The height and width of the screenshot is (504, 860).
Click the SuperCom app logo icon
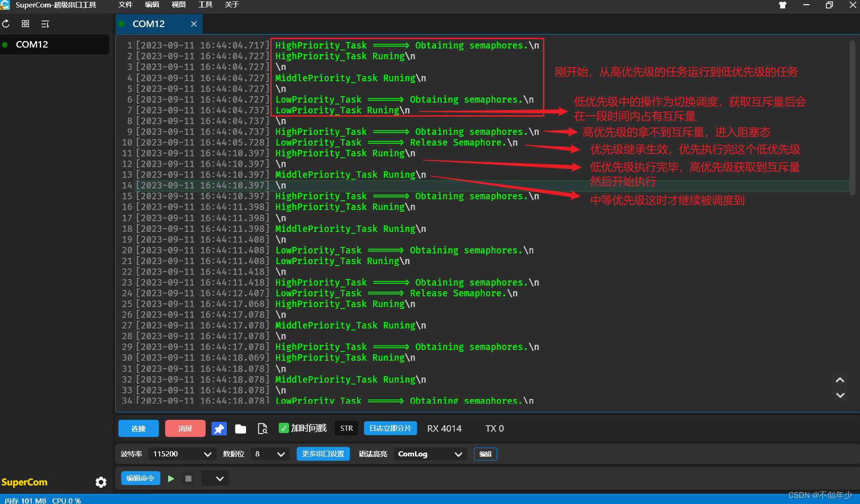5,5
